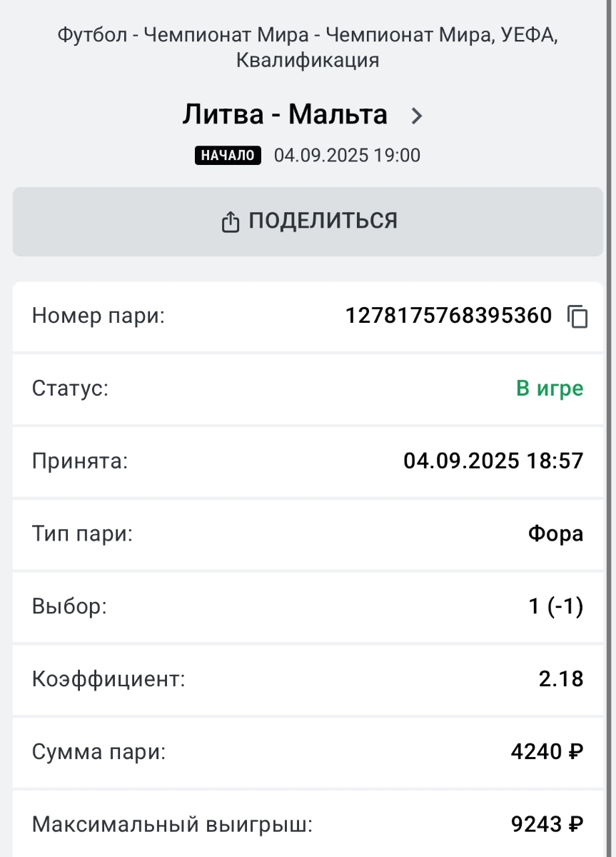
Task: Click the Номер пари label
Action: [x=99, y=316]
